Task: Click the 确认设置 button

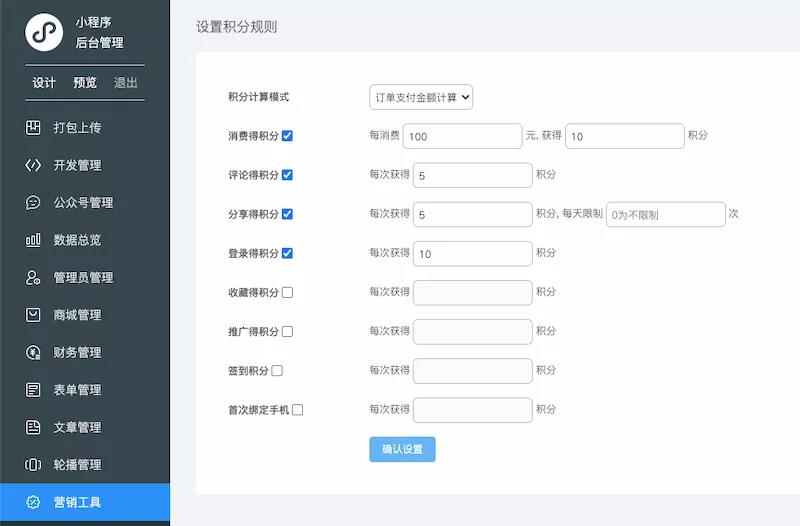Action: tap(402, 450)
